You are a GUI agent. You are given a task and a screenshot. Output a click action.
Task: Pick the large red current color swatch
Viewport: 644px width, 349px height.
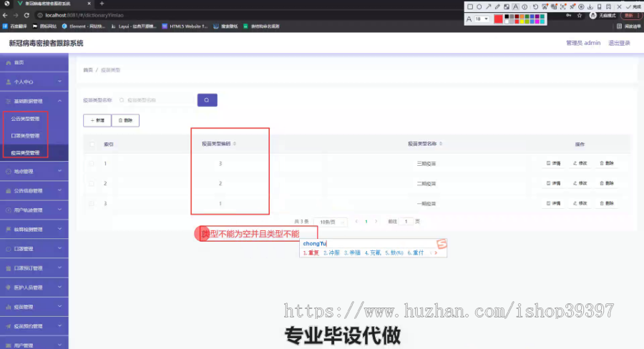(498, 19)
